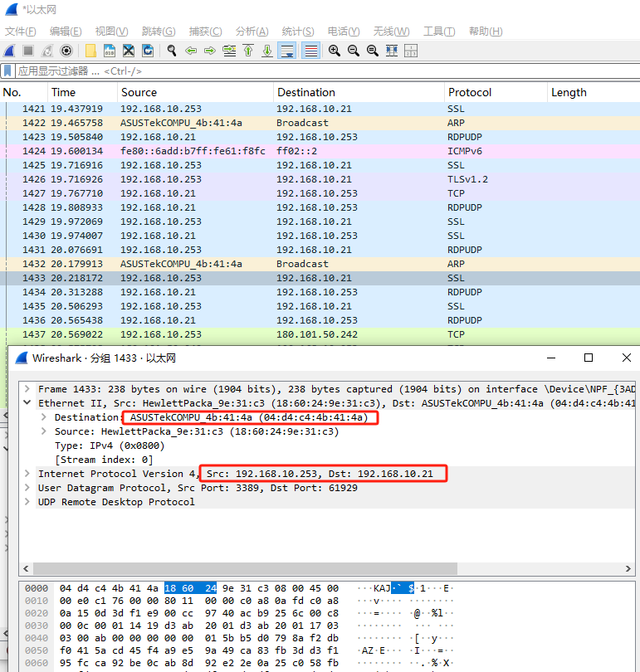
Task: Expand the Frame 1433 tree row
Action: [27, 389]
